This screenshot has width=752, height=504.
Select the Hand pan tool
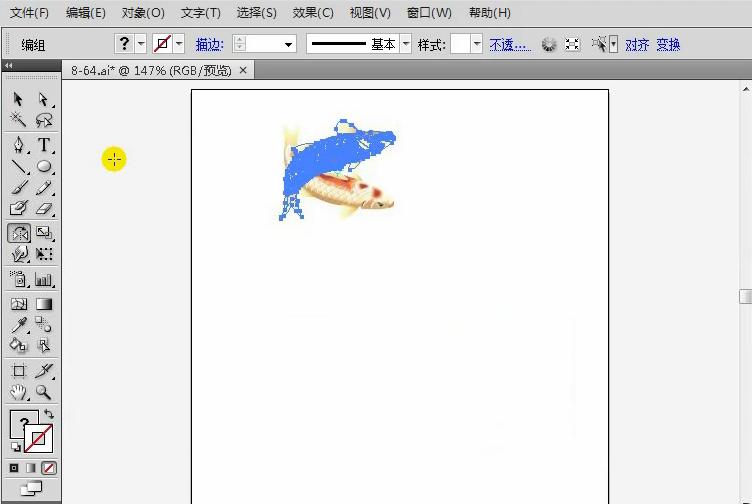[19, 392]
